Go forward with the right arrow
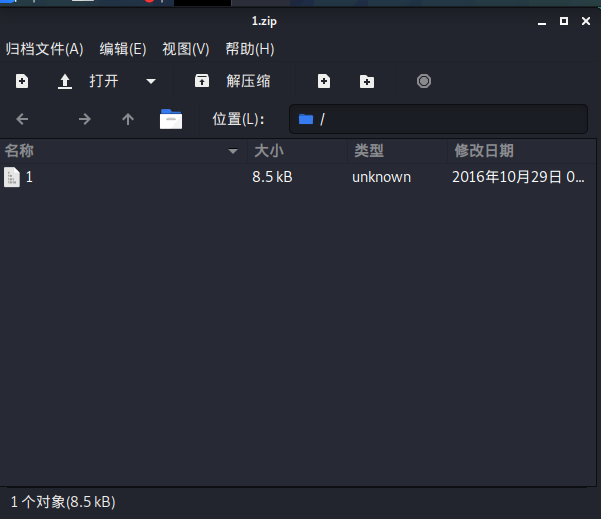601x519 pixels. (x=85, y=119)
